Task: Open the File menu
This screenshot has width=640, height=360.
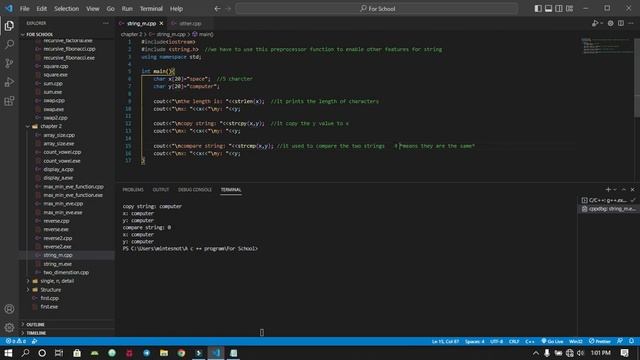Action: [24, 9]
